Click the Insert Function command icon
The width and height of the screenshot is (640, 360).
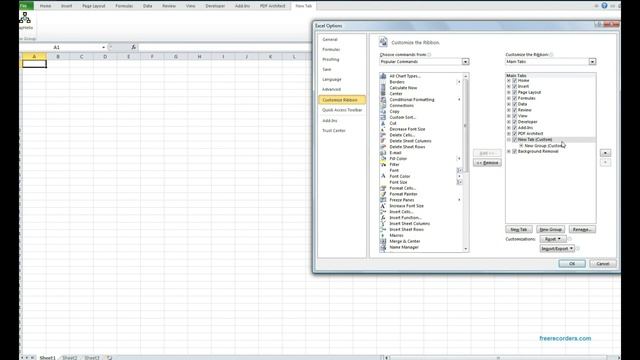pos(383,218)
